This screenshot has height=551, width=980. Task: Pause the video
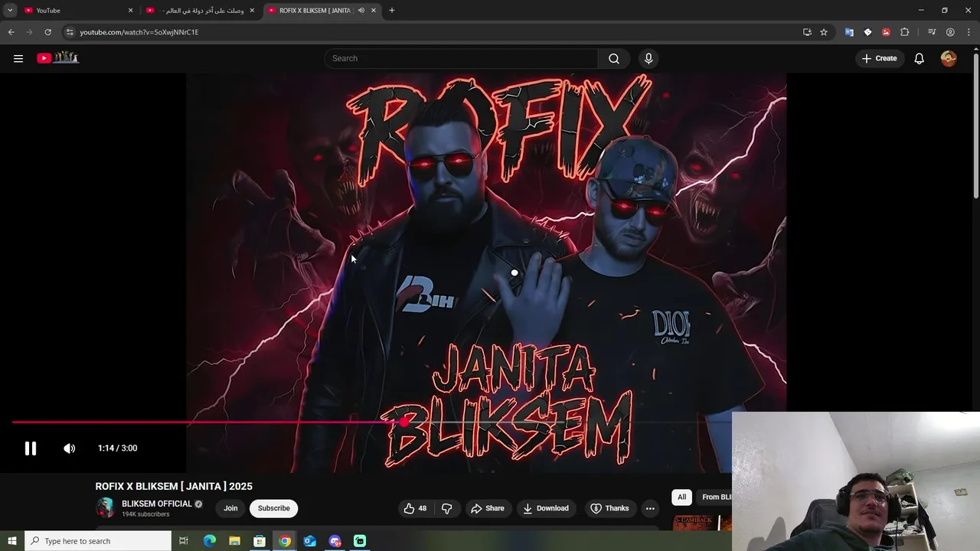coord(31,448)
